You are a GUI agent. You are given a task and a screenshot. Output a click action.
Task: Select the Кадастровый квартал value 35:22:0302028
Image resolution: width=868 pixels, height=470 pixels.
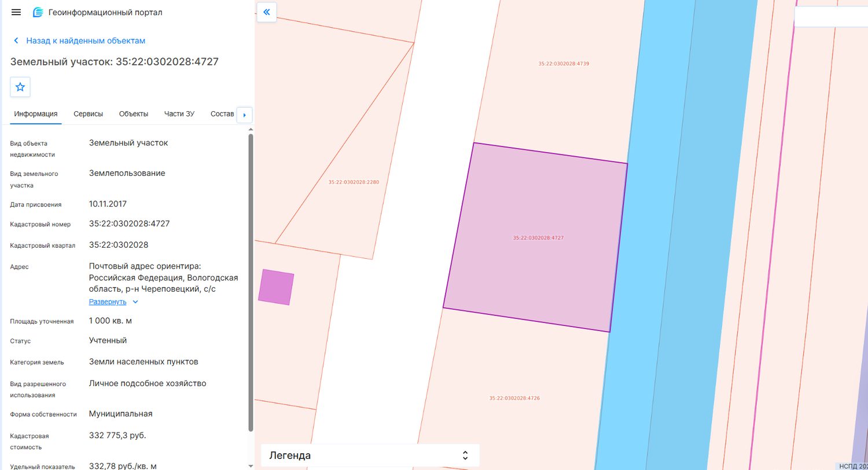(x=119, y=245)
